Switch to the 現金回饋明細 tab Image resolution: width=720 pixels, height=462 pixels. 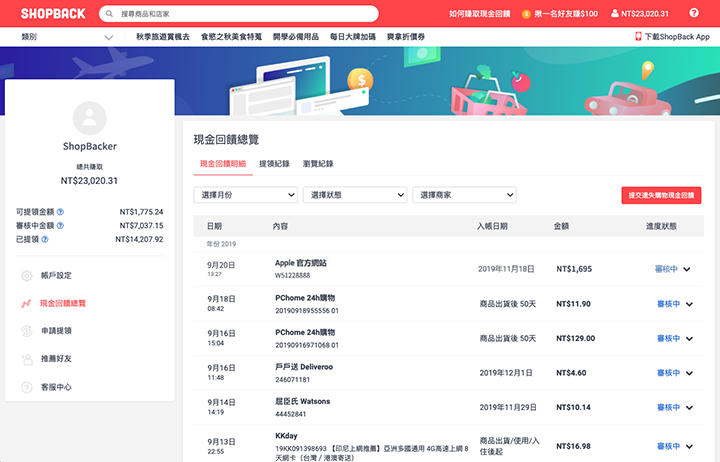[x=223, y=163]
